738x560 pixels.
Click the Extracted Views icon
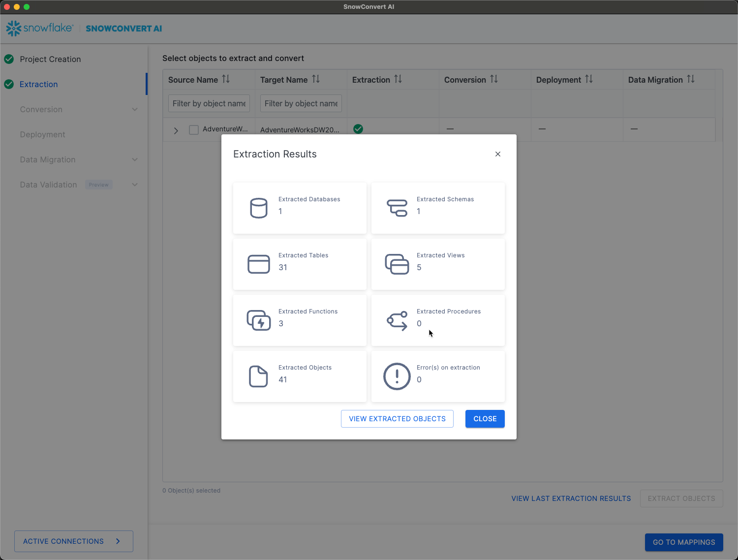click(x=397, y=264)
